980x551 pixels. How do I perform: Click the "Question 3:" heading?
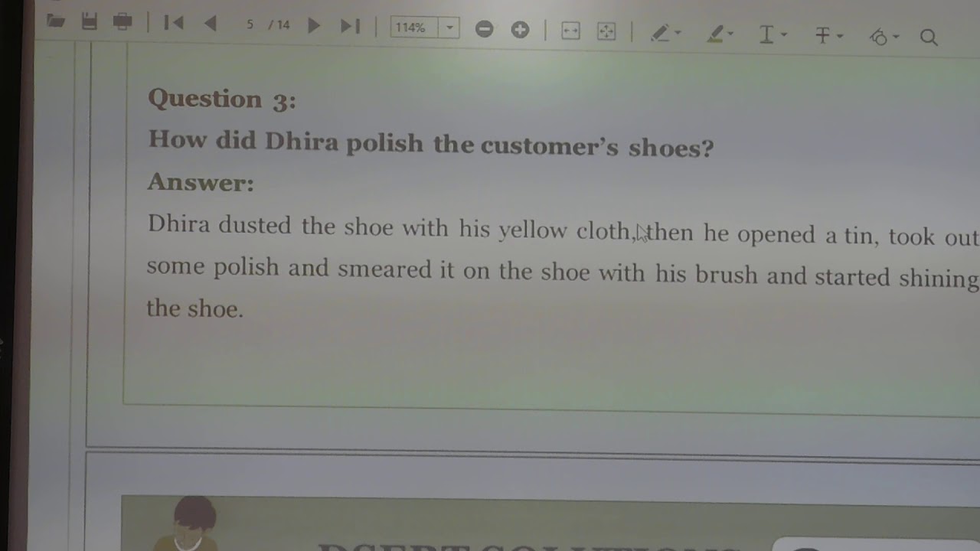(222, 99)
